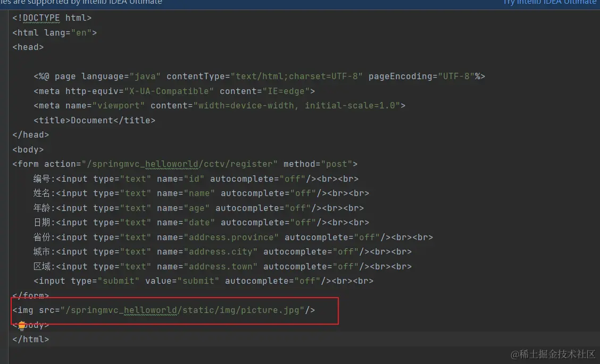Click the input line with name="id"
Screen dimensions: 600x364
tap(196, 179)
